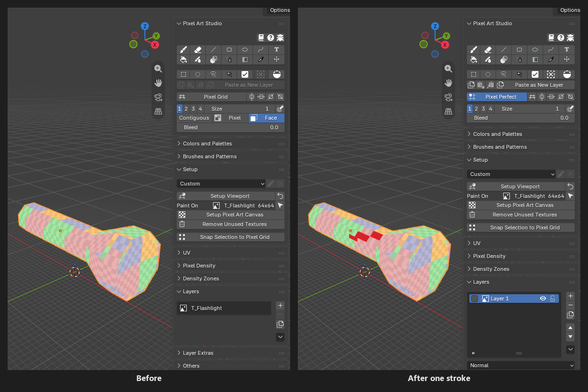Toggle the lock icon on Layer 1
Image resolution: width=588 pixels, height=392 pixels.
coord(553,299)
